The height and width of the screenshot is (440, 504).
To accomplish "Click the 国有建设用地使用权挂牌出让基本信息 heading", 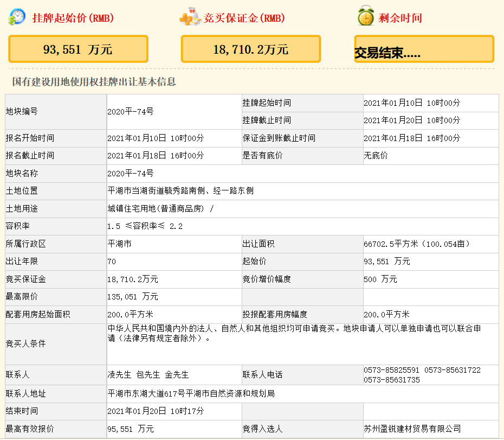I will click(x=94, y=82).
